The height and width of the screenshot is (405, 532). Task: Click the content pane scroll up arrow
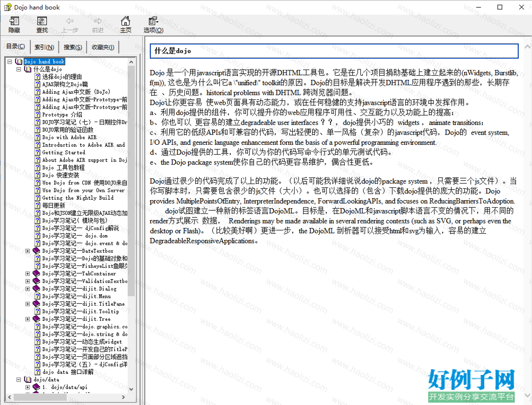click(528, 47)
